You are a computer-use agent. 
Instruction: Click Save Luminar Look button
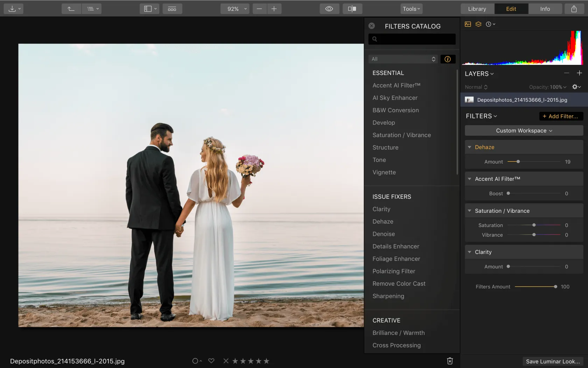(x=553, y=361)
